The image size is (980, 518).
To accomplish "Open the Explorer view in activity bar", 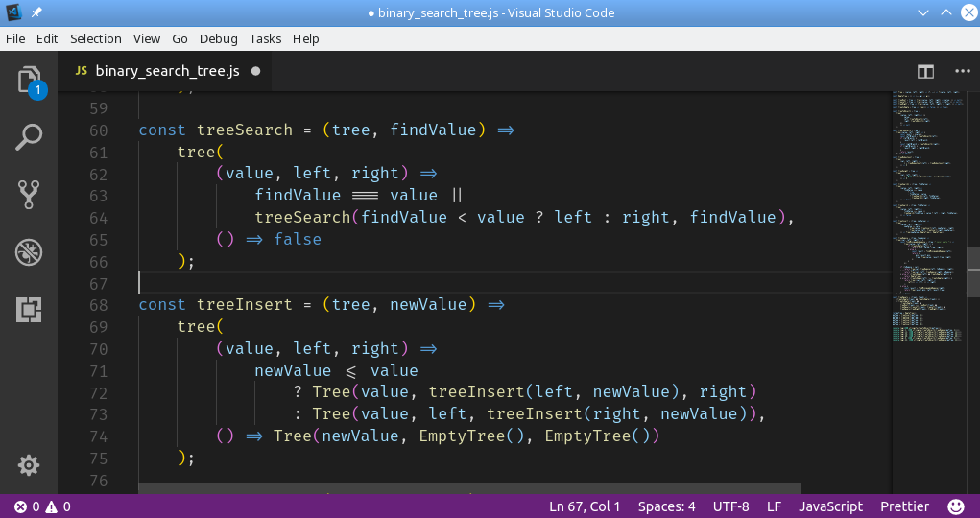I will click(x=29, y=80).
